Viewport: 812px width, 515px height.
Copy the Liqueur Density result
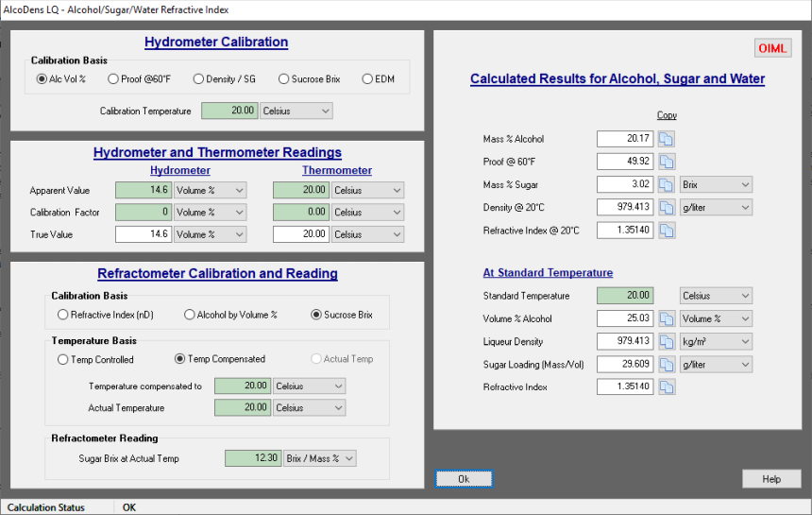[x=667, y=341]
